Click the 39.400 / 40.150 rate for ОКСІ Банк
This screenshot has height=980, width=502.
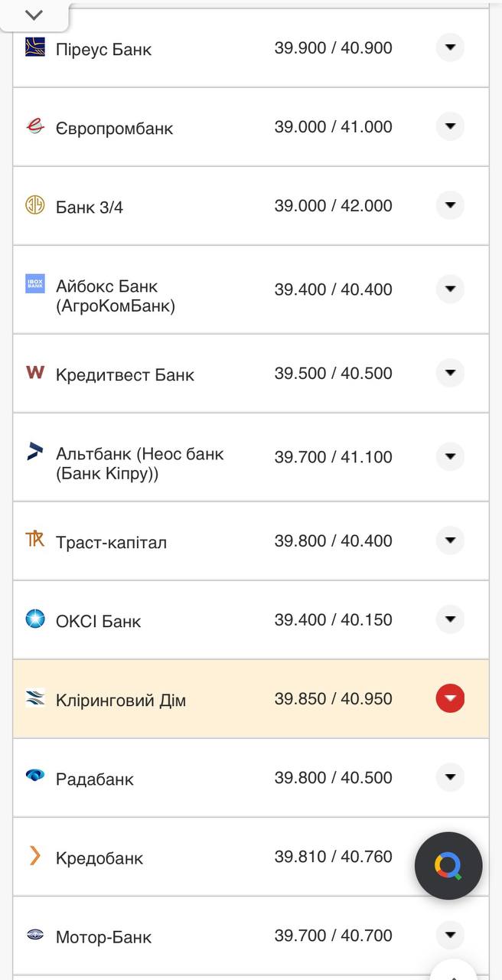[334, 620]
